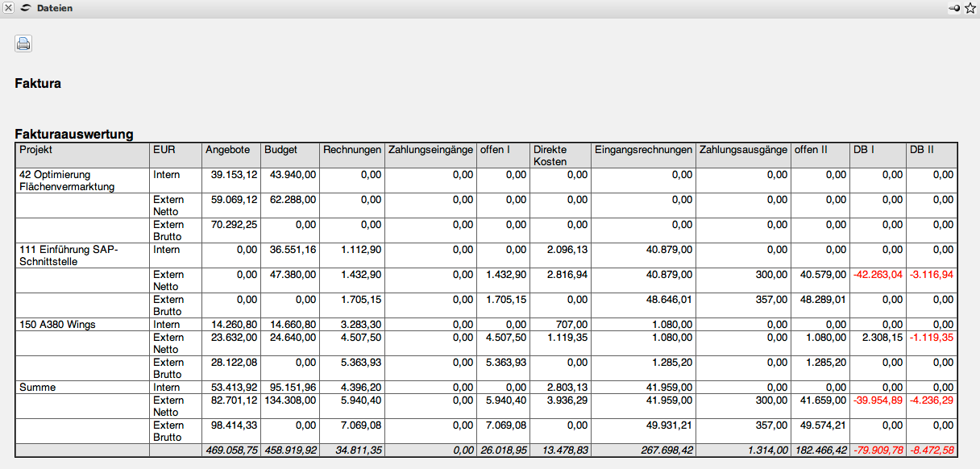Viewport: 980px width, 469px height.
Task: Select the Zahlungsausgänge column header
Action: click(743, 150)
